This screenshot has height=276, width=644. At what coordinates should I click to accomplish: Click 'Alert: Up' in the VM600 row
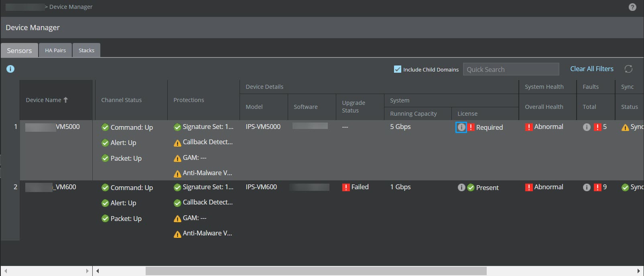(x=123, y=203)
